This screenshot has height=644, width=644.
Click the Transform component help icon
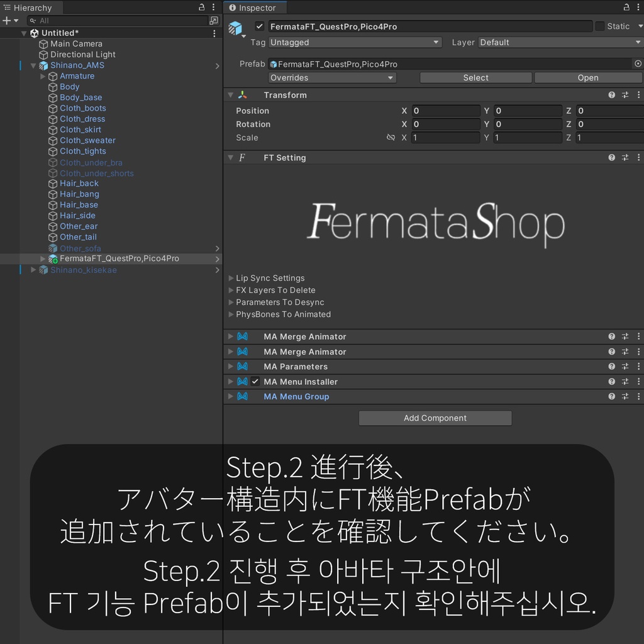(611, 94)
